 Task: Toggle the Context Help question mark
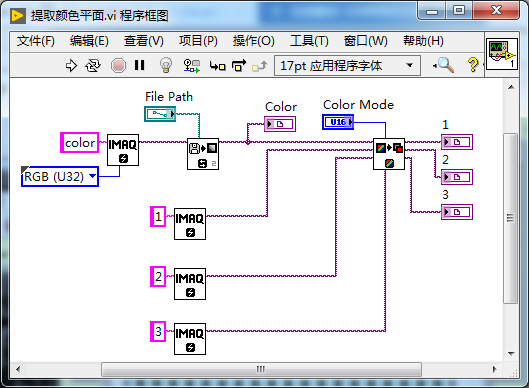click(x=473, y=64)
